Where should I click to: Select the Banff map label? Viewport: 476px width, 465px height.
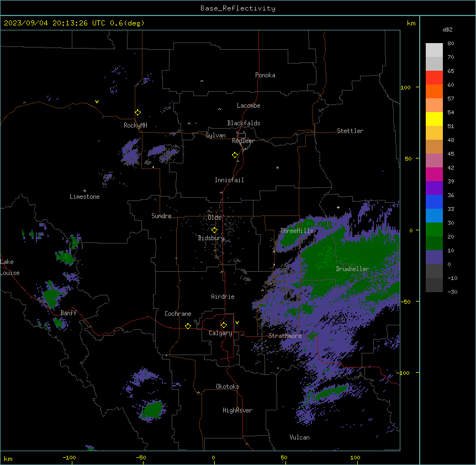68,313
